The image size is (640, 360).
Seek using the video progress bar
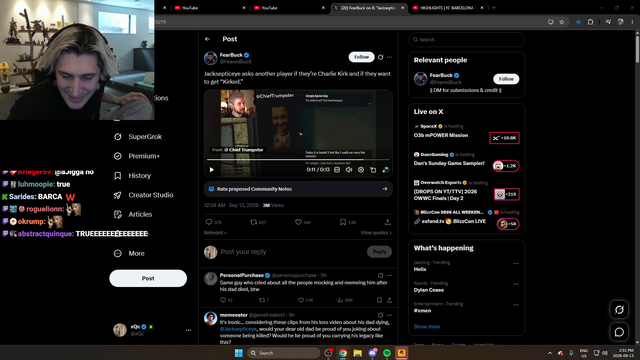[298, 160]
